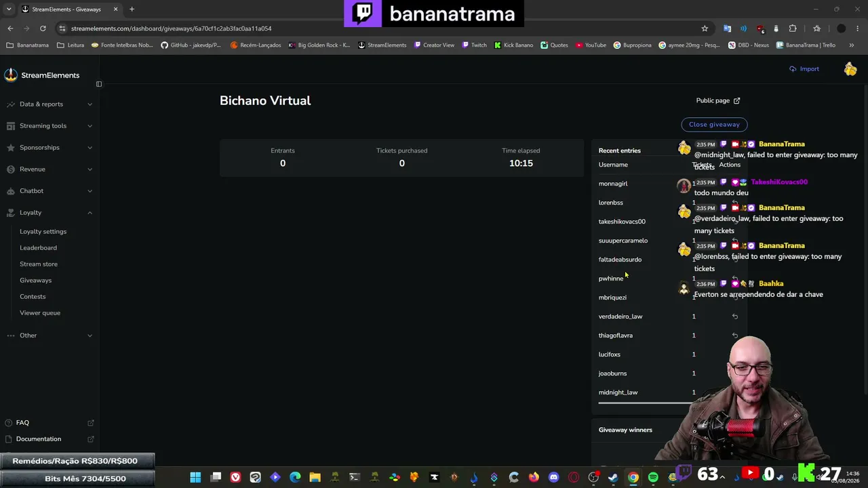Open the Stream store page
This screenshot has height=488, width=868.
tap(39, 264)
